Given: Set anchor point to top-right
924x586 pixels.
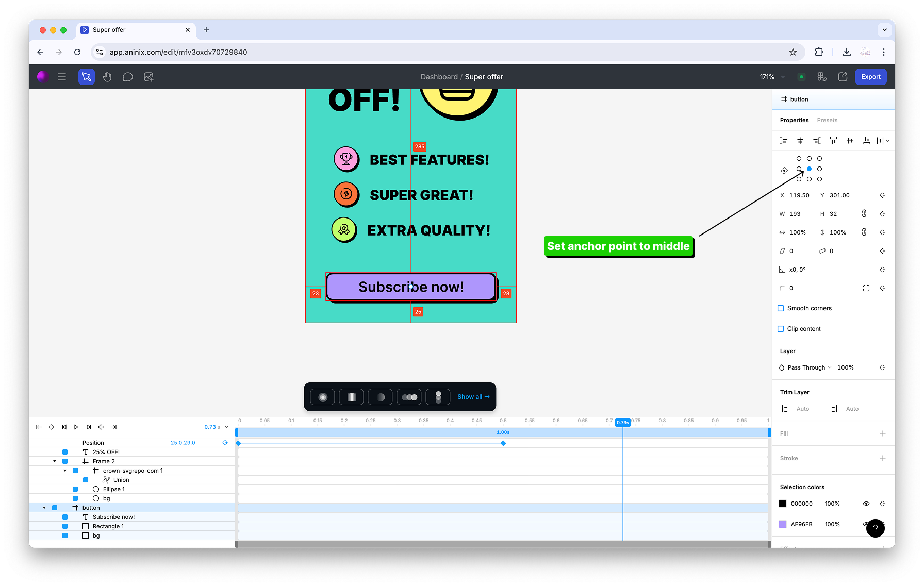Looking at the screenshot, I should pos(819,159).
